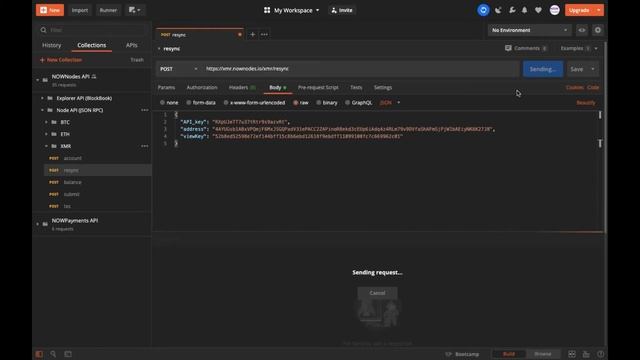
Task: Open more options for Node API folder
Action: 144,110
